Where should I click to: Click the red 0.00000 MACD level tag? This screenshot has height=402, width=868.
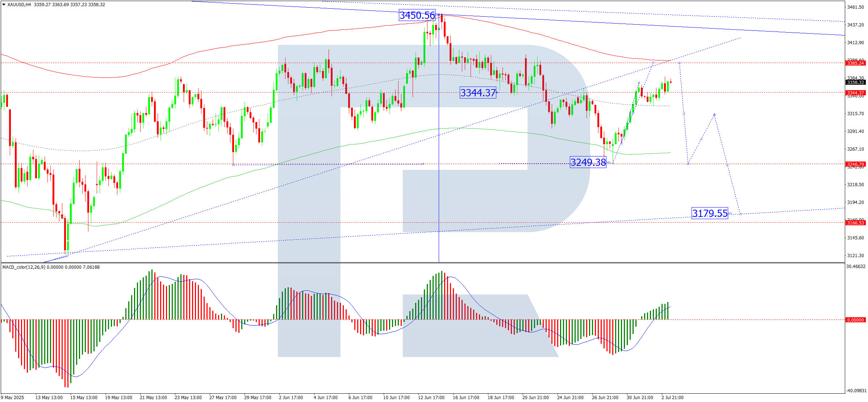point(855,320)
